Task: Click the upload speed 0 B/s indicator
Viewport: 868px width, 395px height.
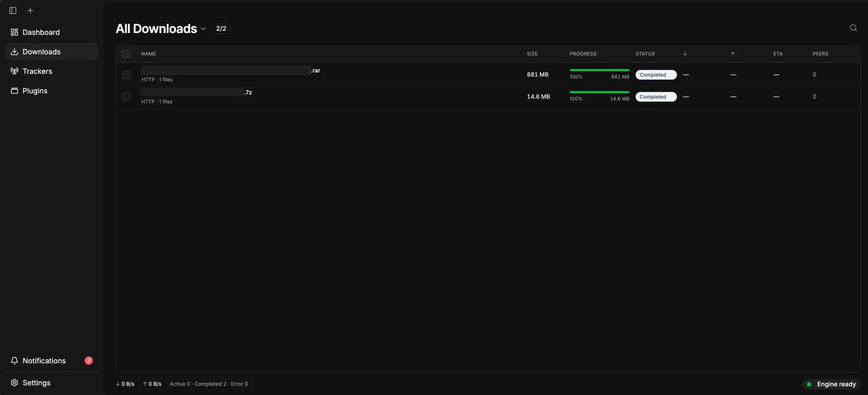Action: pyautogui.click(x=152, y=384)
